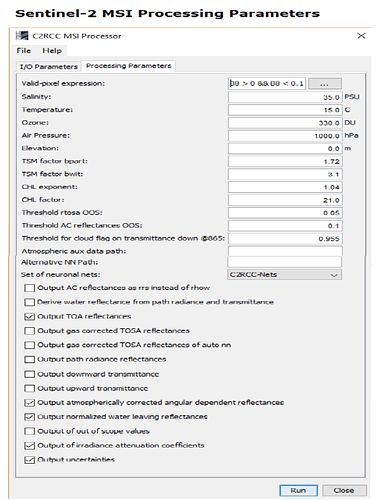Enable gas corrected TOSA reflectances of auto nn
Screen dimensions: 389x500
pos(29,345)
